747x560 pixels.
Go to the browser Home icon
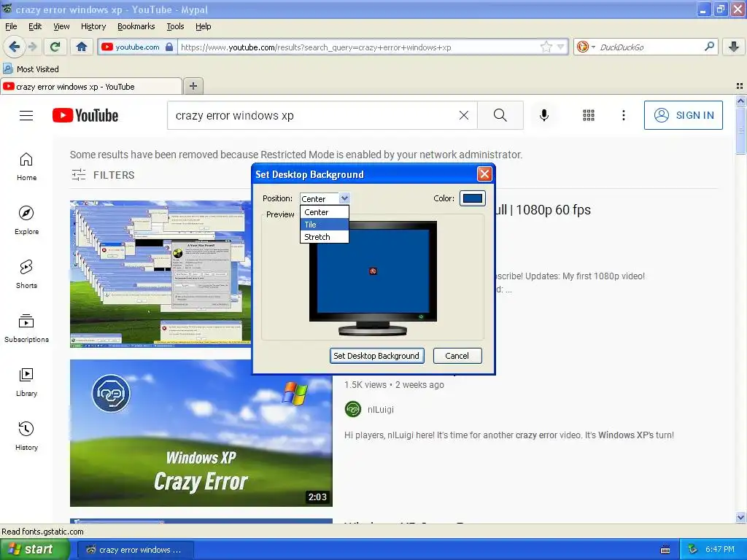[82, 47]
